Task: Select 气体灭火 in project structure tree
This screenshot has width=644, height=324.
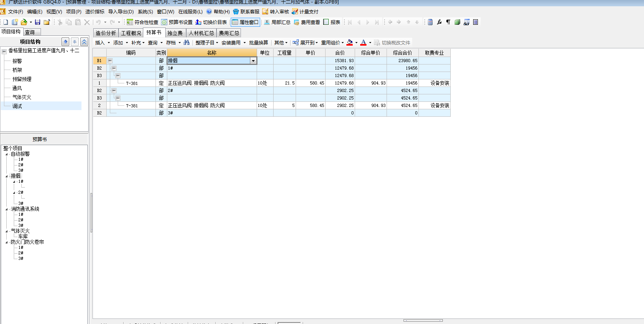Action: tap(22, 97)
